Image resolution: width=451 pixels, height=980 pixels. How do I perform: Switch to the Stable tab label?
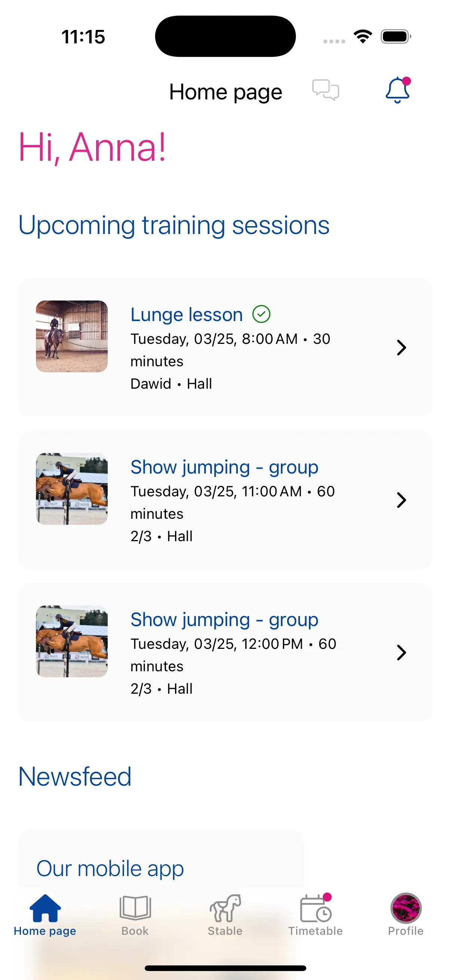pos(225,931)
